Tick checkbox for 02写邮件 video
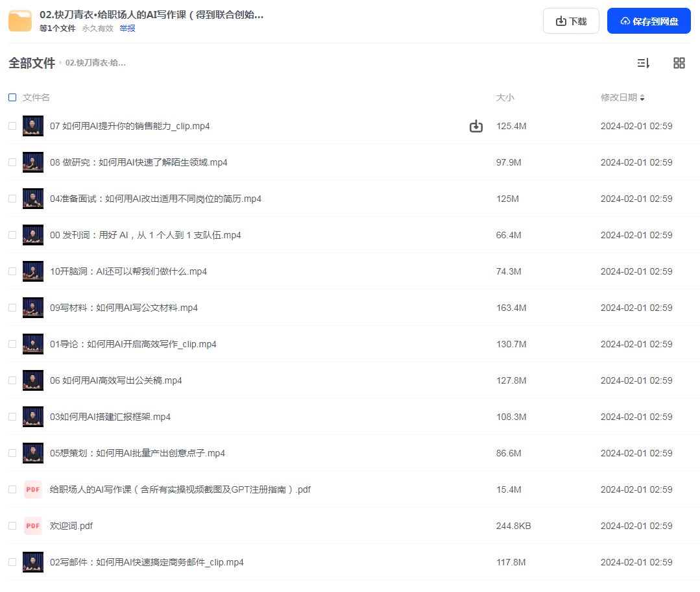Image resolution: width=700 pixels, height=592 pixels. pyautogui.click(x=12, y=562)
